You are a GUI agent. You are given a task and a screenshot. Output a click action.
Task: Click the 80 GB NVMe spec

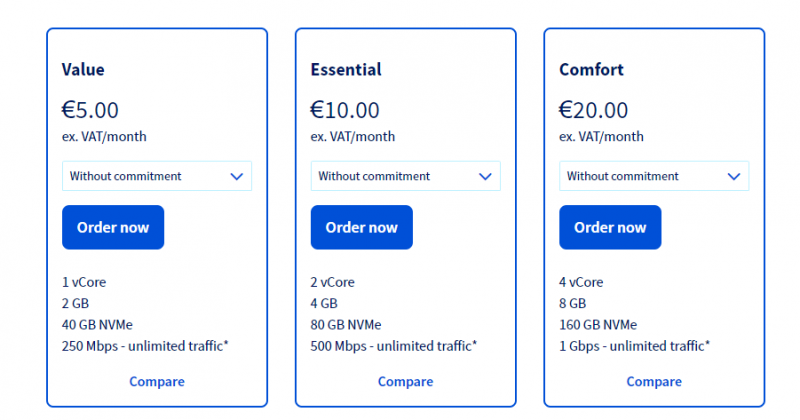point(346,325)
